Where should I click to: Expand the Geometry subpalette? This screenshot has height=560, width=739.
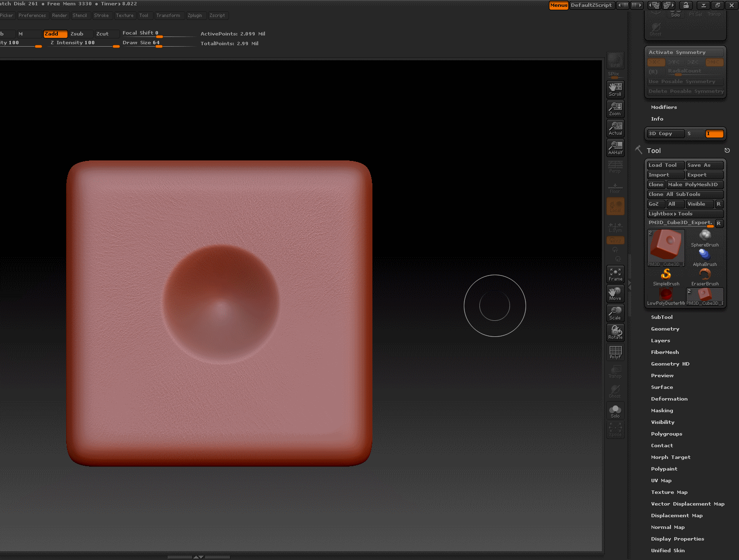[665, 329]
